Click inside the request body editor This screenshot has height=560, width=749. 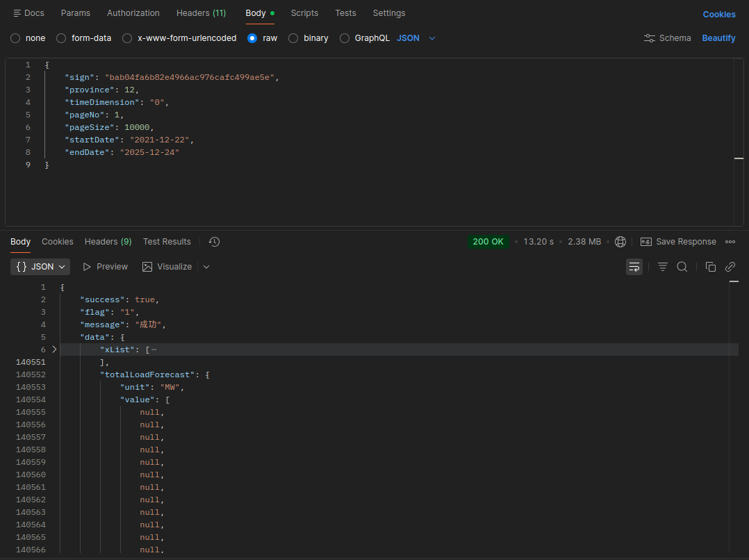(347, 195)
